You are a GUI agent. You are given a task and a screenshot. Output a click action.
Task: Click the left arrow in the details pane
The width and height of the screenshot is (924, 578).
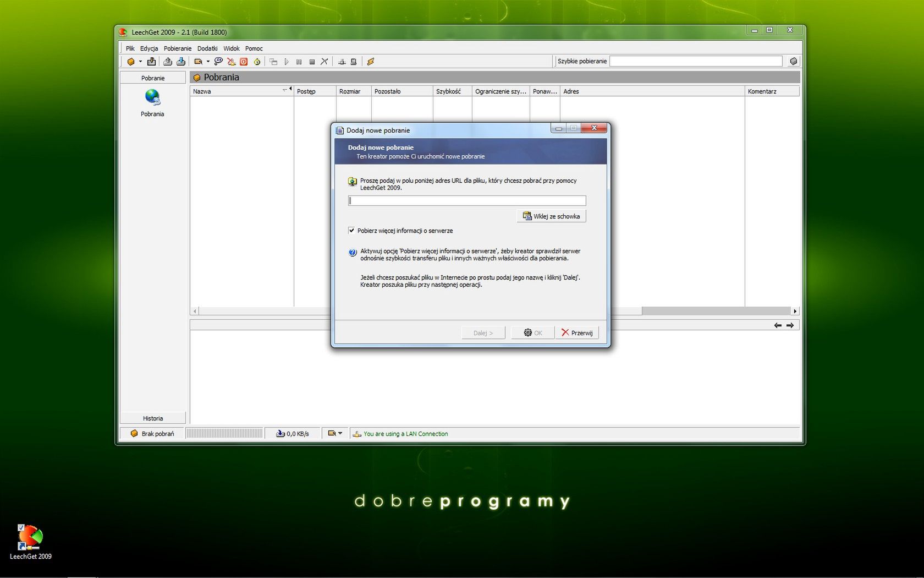point(778,325)
